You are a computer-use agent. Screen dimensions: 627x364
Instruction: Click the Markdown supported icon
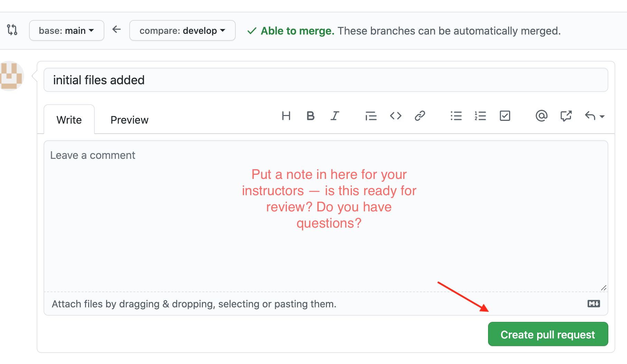(x=593, y=304)
